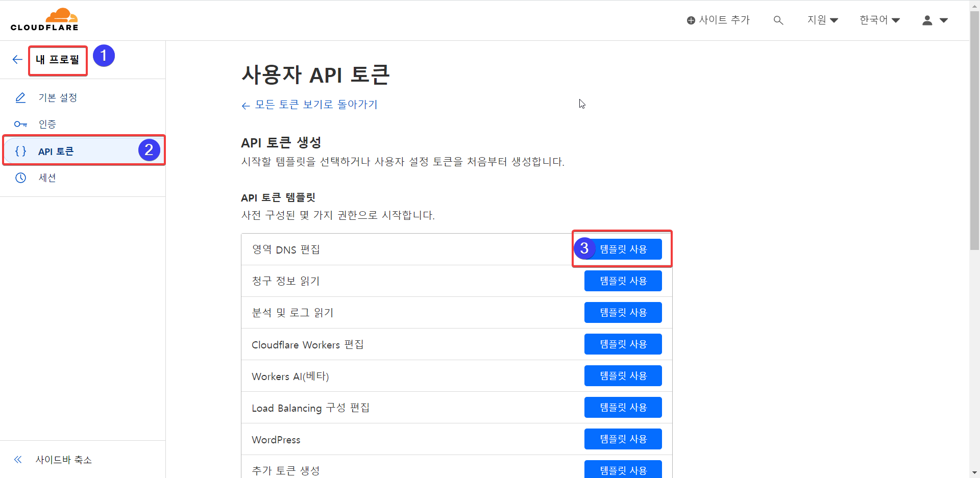Use template for Cloudflare Workers 편집
This screenshot has height=478, width=980.
623,344
